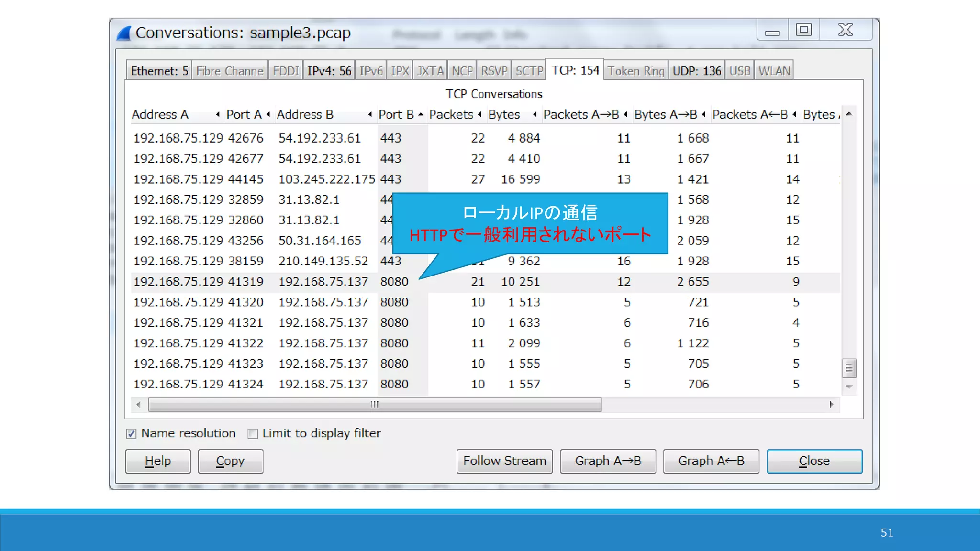The width and height of the screenshot is (980, 551).
Task: Open Graph A→B
Action: (x=608, y=461)
